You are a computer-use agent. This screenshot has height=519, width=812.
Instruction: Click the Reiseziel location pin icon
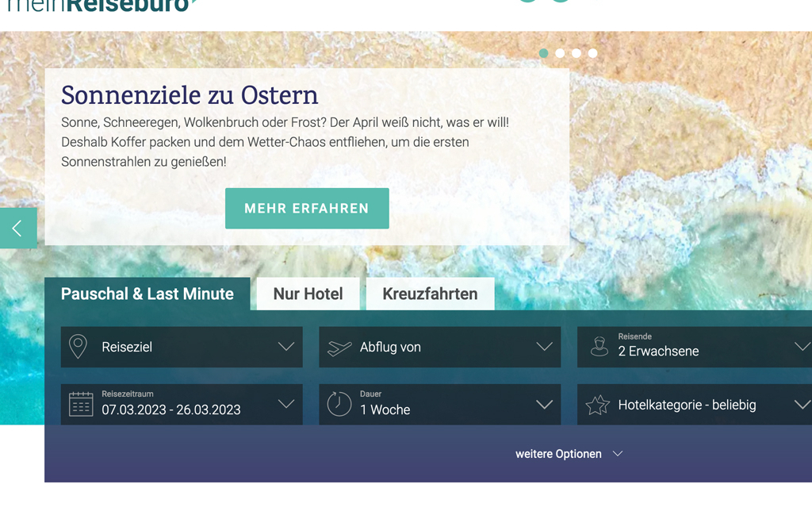click(x=79, y=347)
